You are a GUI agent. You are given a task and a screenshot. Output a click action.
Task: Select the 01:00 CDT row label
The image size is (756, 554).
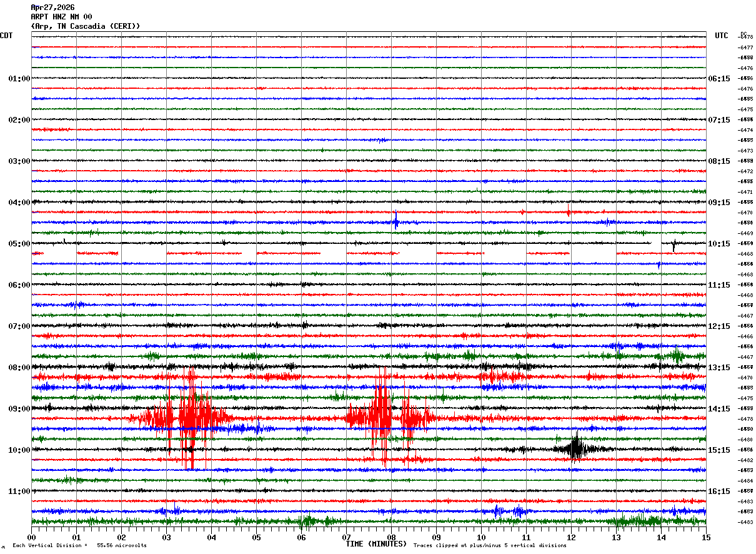pos(19,79)
